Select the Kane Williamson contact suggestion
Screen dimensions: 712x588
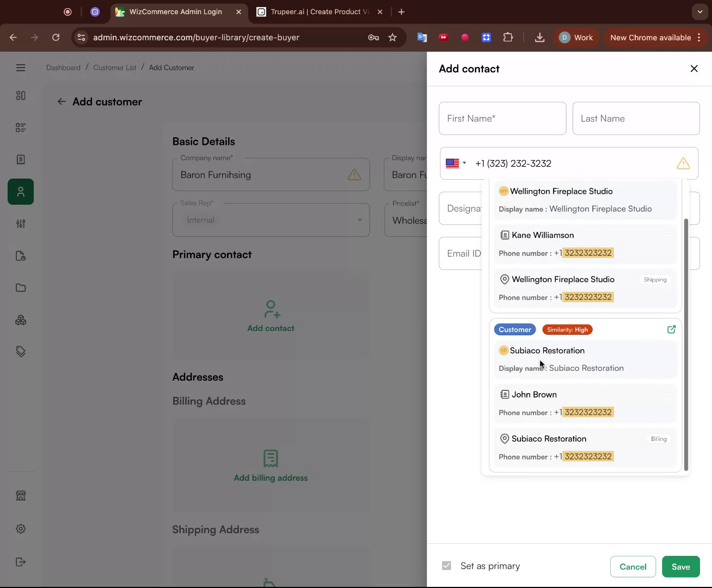pyautogui.click(x=585, y=244)
